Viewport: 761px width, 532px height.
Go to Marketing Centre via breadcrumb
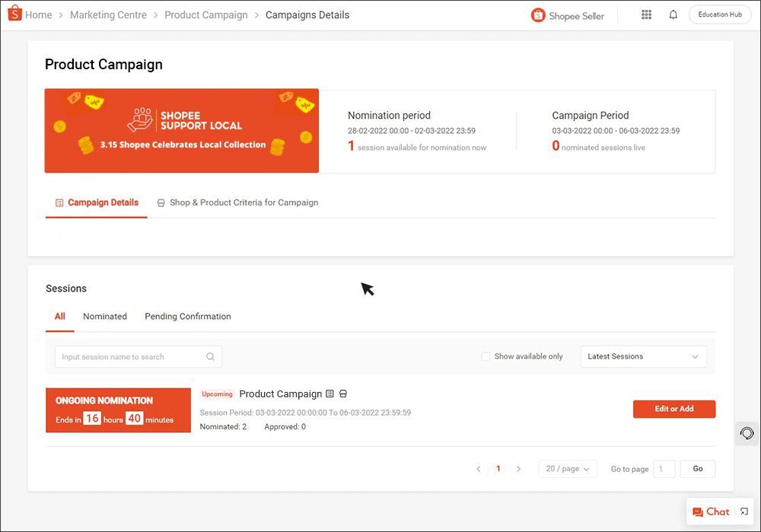(x=108, y=14)
